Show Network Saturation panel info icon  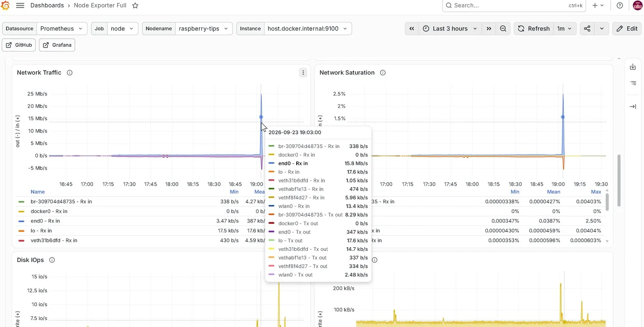point(383,73)
